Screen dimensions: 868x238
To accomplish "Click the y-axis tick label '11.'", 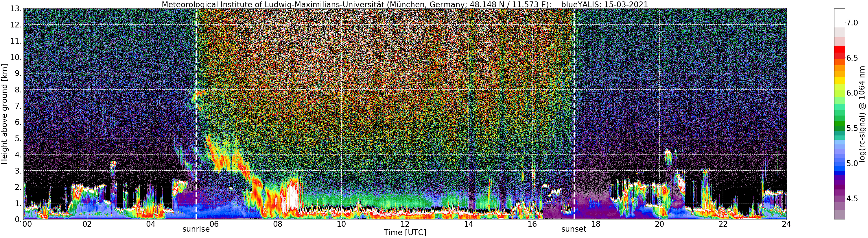I will 16,41.
